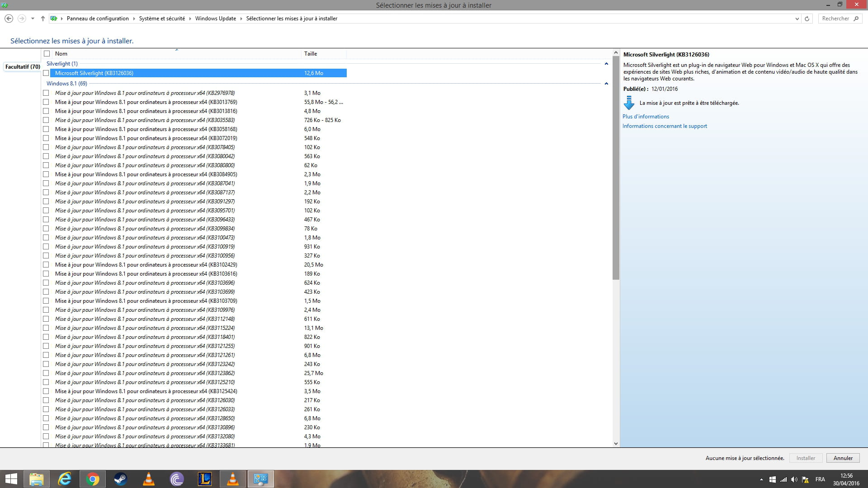The image size is (868, 488).
Task: Open first VLC media player taskbar icon
Action: [x=148, y=479]
